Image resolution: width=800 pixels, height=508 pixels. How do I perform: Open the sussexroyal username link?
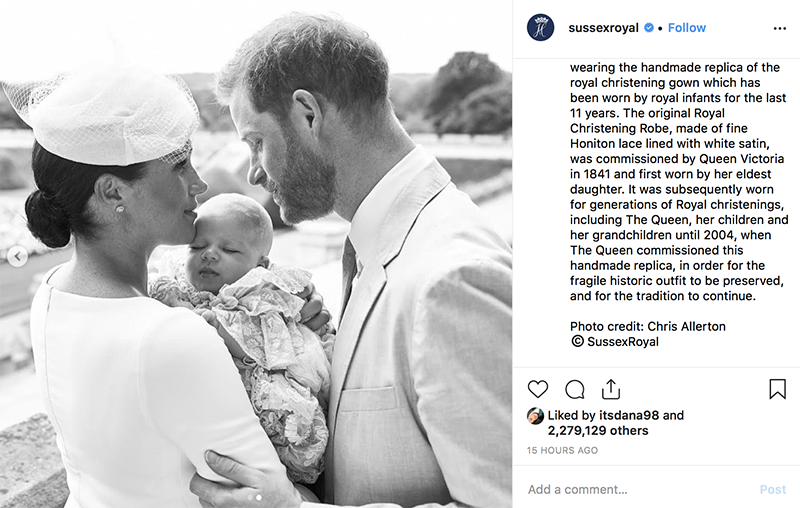(603, 28)
